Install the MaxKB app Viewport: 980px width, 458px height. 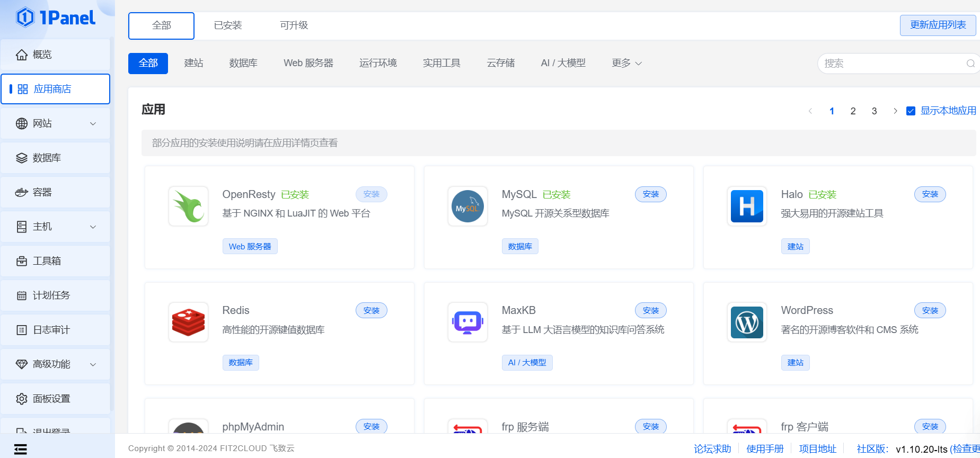(x=651, y=310)
